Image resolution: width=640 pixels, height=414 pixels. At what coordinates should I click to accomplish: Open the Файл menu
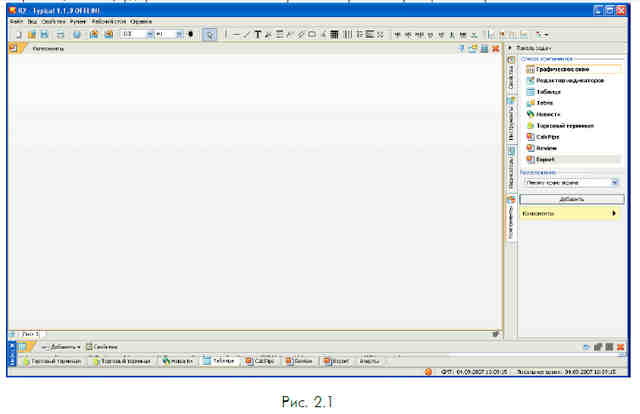(x=16, y=21)
